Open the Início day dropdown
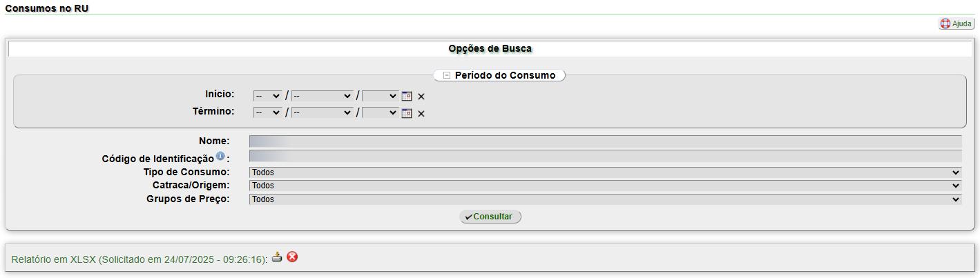The height and width of the screenshot is (278, 980). click(267, 96)
